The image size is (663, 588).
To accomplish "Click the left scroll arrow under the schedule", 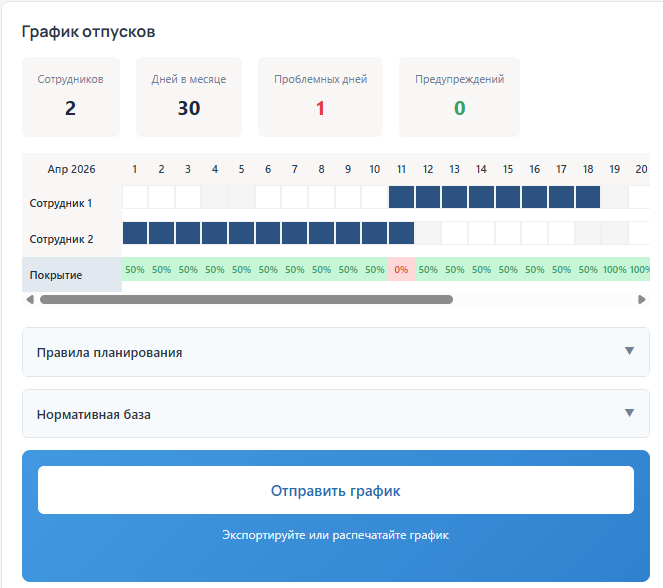I will [29, 299].
